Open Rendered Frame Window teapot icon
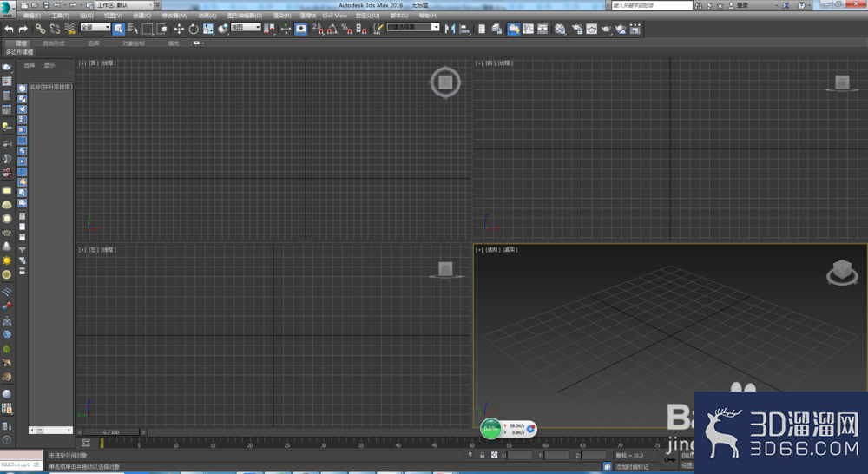Image resolution: width=868 pixels, height=474 pixels. 592,29
